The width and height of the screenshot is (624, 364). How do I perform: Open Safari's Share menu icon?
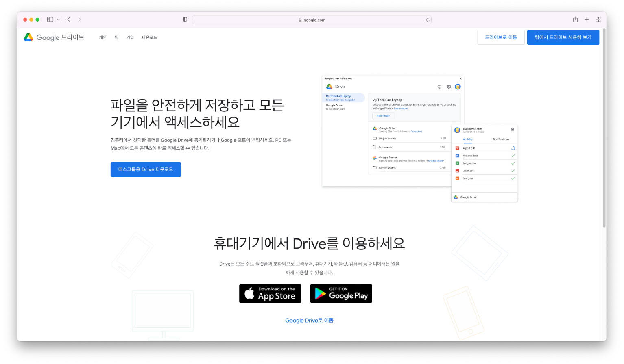pos(575,19)
